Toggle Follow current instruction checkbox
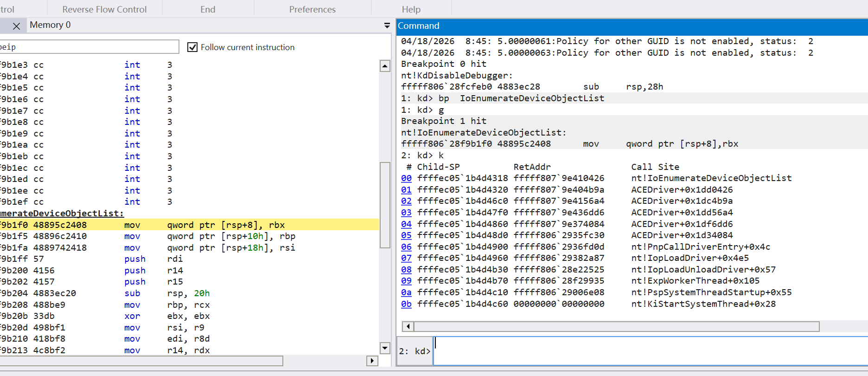Viewport: 868px width, 376px height. [192, 47]
